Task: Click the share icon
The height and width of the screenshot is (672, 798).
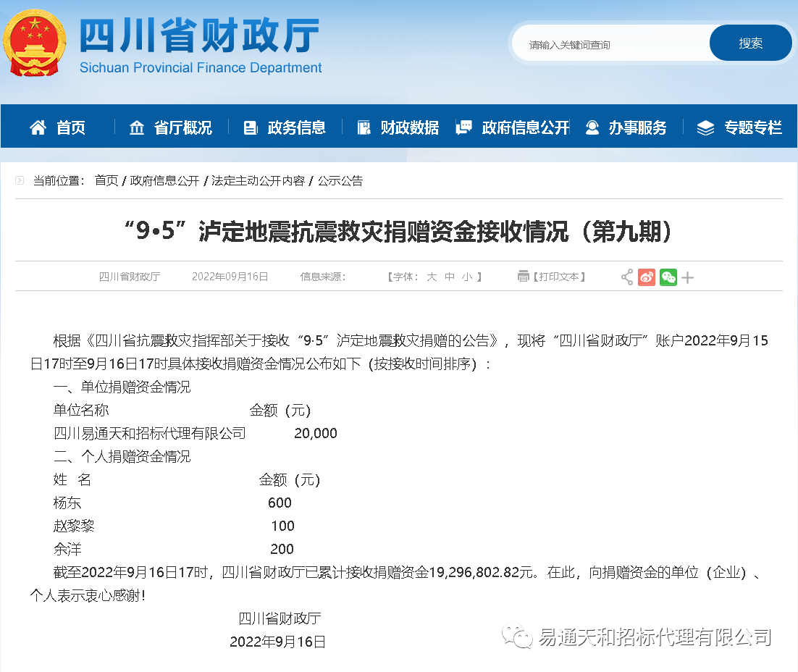Action: pyautogui.click(x=627, y=277)
